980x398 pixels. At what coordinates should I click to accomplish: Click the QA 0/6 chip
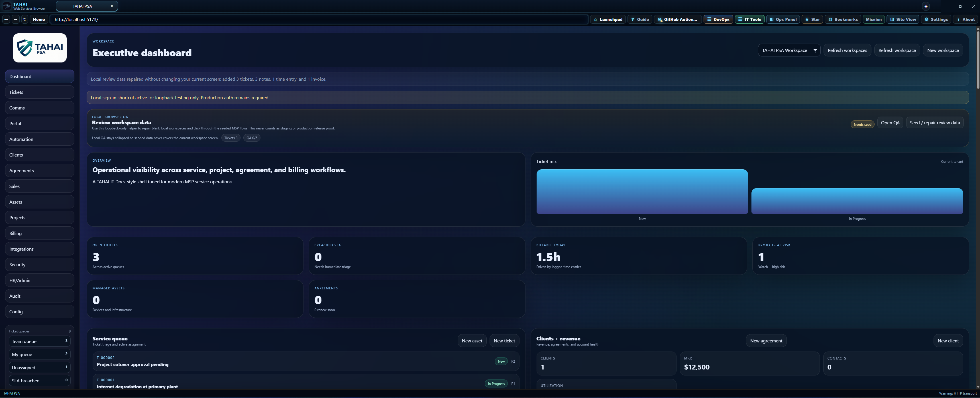pyautogui.click(x=252, y=138)
